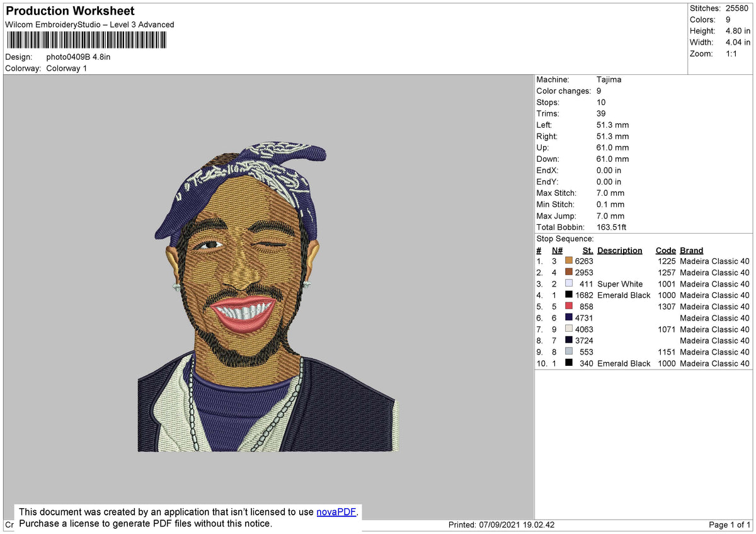The width and height of the screenshot is (756, 534).
Task: Click the Colorway 1 label
Action: tap(66, 68)
